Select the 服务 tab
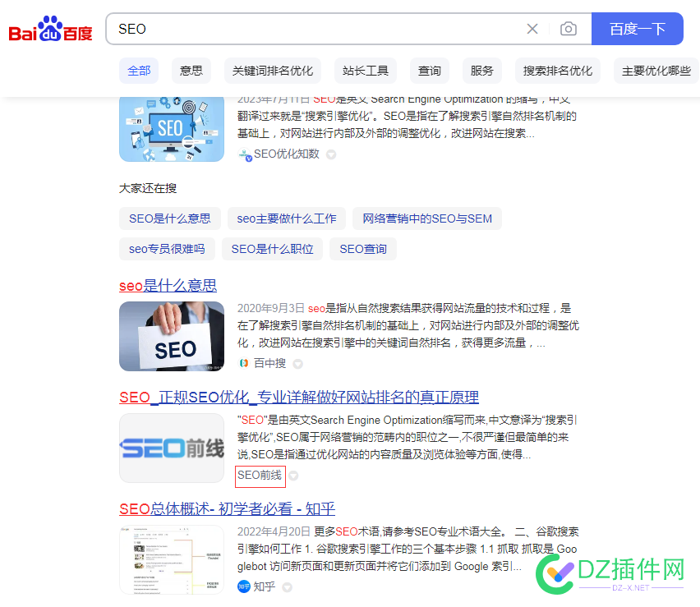The width and height of the screenshot is (700, 607). (481, 71)
